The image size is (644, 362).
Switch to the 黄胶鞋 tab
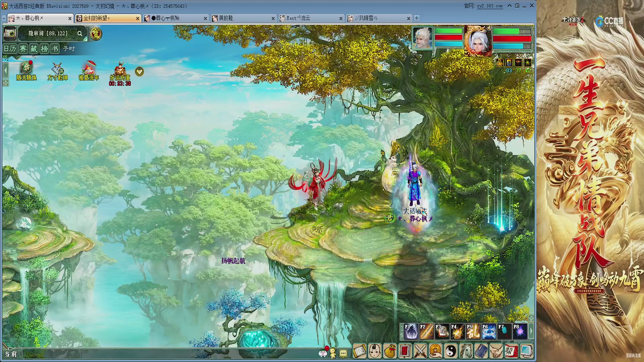243,18
